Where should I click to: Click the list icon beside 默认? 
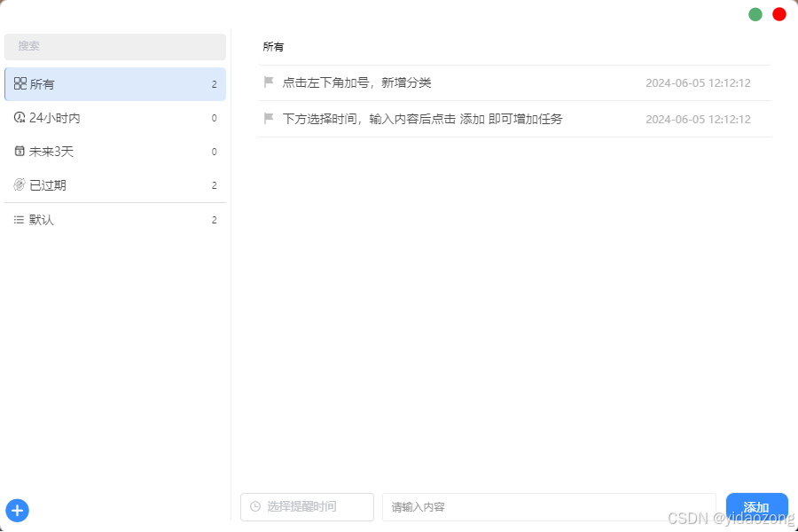(19, 219)
